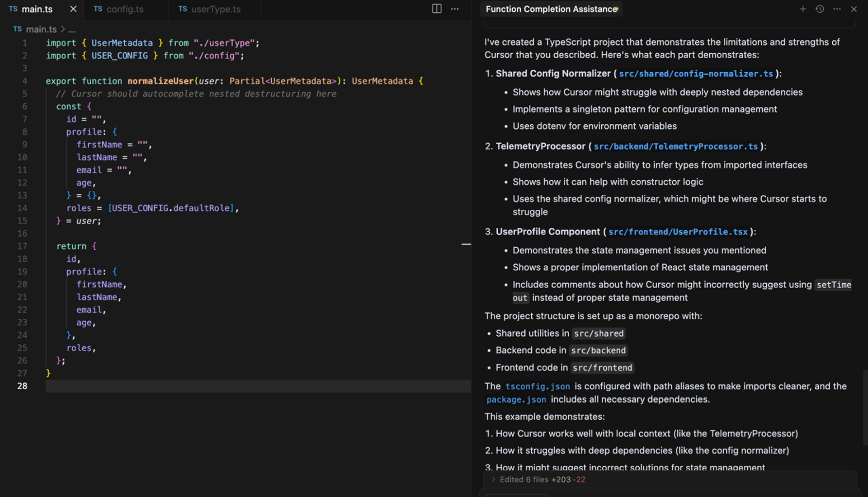Split the editor with layout icon
The image size is (868, 497).
437,9
